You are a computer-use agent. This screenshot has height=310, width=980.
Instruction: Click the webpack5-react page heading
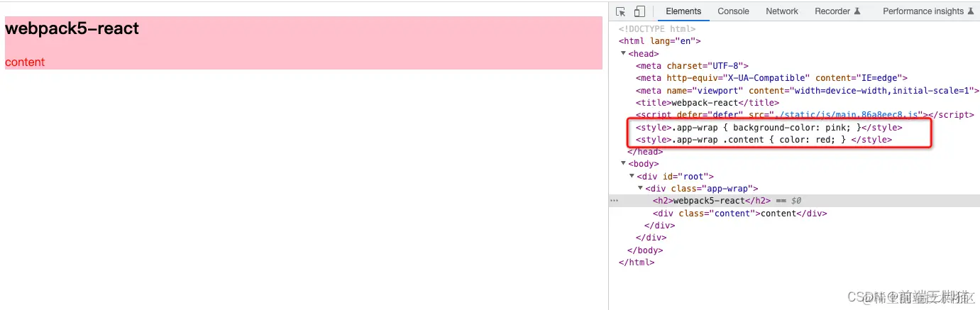coord(72,29)
